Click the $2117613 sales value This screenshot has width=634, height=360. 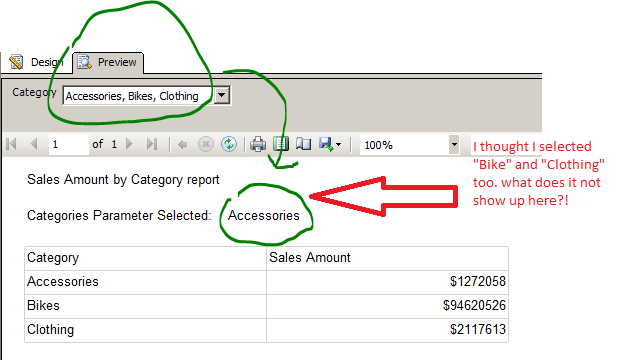478,330
